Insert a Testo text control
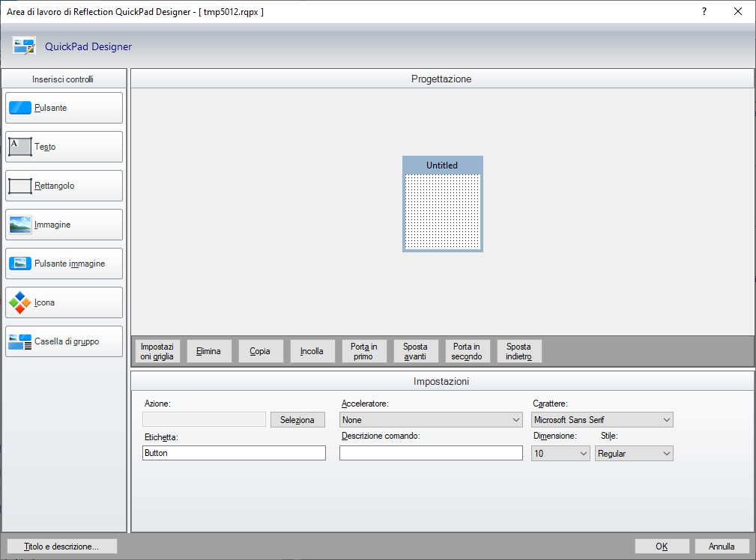 64,147
